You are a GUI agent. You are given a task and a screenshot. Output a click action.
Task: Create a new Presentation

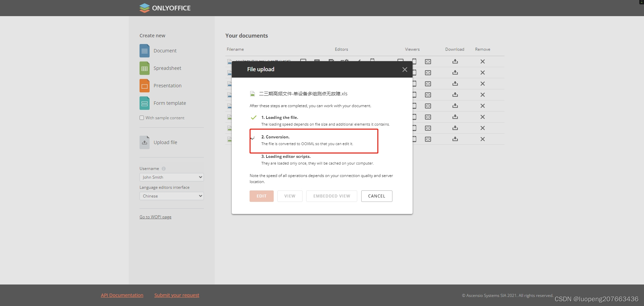coord(161,86)
